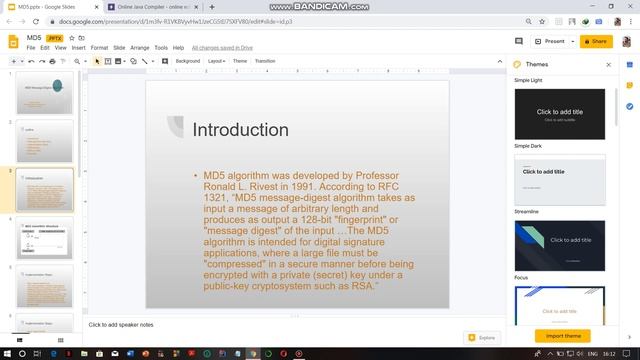The width and height of the screenshot is (640, 360).
Task: Insert a text box
Action: [x=108, y=61]
